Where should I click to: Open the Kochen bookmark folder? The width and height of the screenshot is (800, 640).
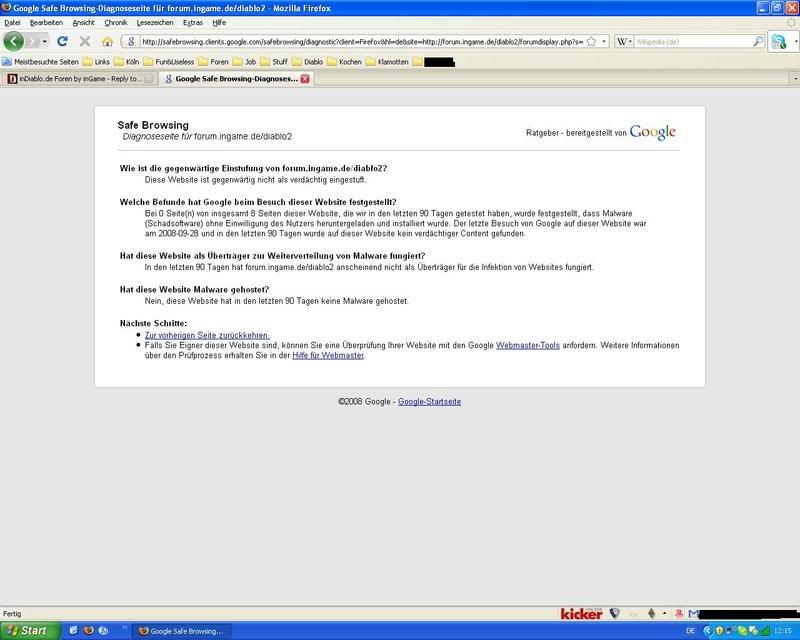344,62
